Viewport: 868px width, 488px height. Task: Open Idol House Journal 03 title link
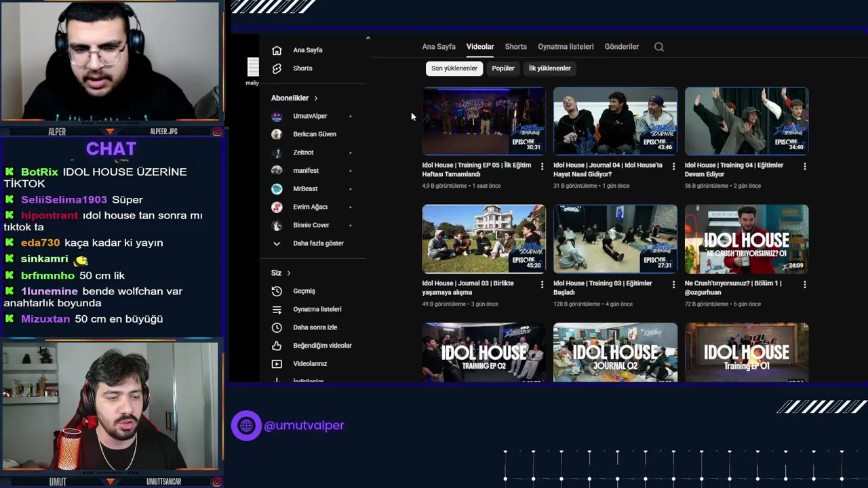click(x=468, y=288)
